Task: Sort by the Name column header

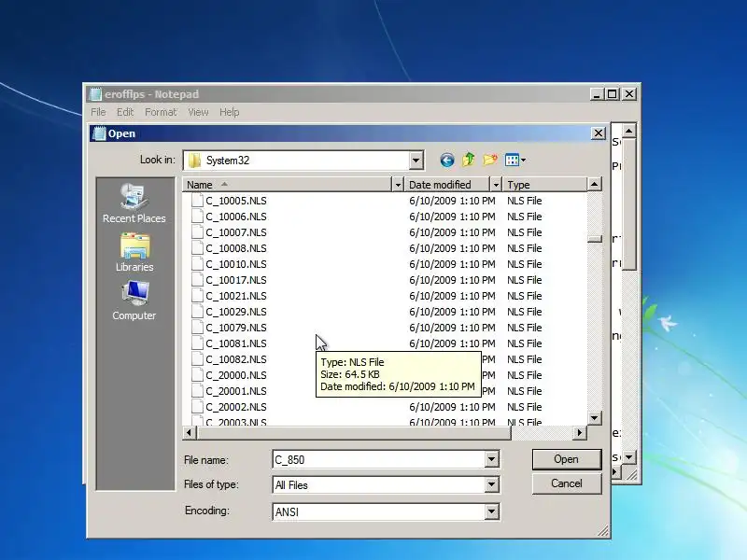Action: (287, 185)
